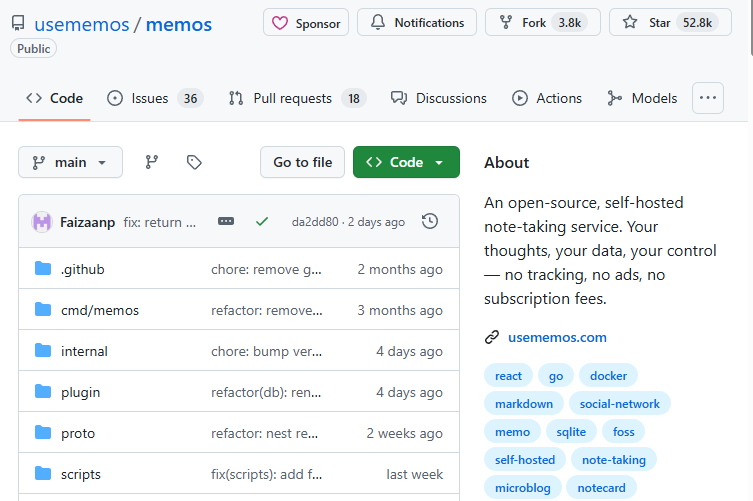Star the repository
The image size is (753, 501).
[x=670, y=23]
